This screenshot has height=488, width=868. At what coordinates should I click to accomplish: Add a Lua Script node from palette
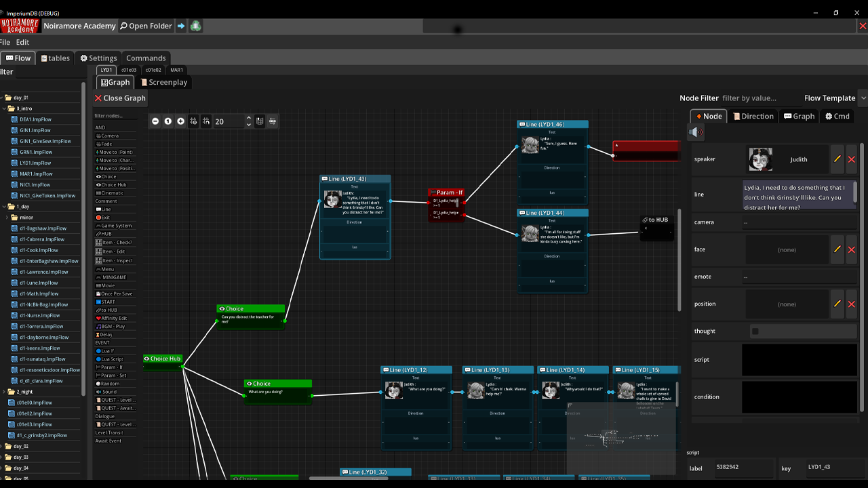[115, 359]
